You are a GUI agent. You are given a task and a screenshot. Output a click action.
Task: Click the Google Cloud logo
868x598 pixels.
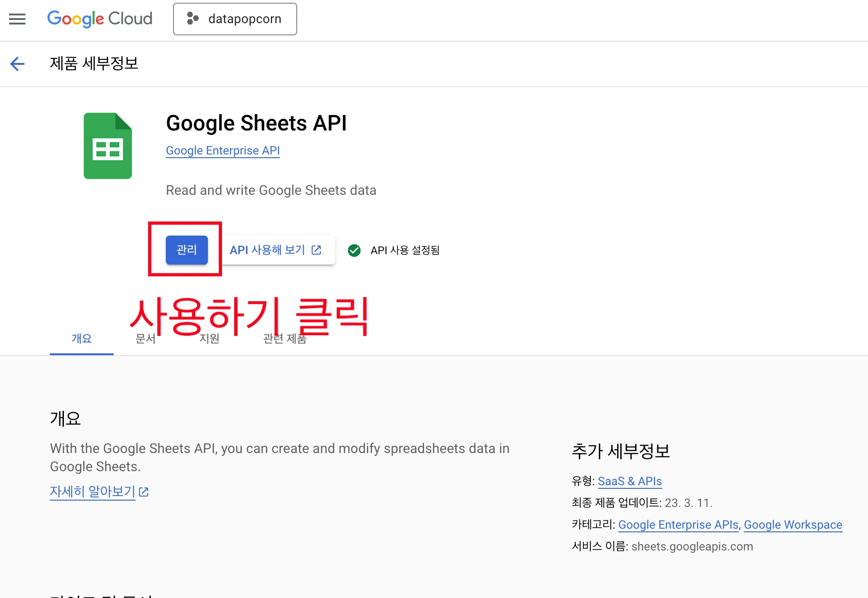coord(100,19)
